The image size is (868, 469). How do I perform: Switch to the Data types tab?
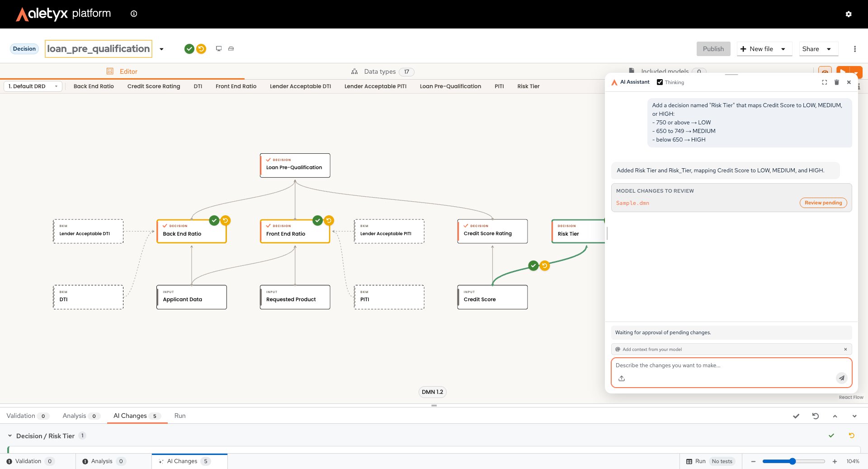[382, 71]
